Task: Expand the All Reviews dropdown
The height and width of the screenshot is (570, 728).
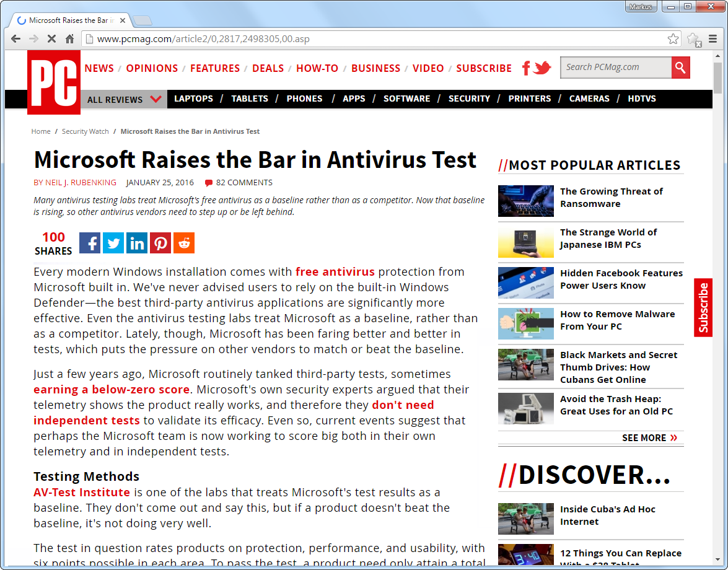Action: (x=124, y=99)
